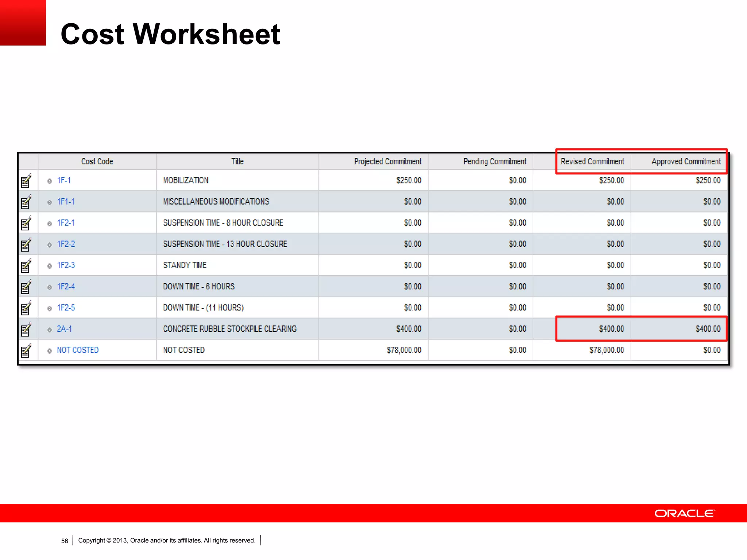
Task: Click the $78,000.00 Projected Commitment value
Action: coord(404,350)
